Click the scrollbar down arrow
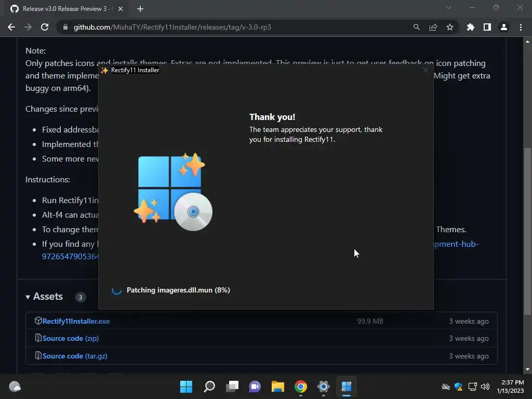This screenshot has height=399, width=532. [527, 369]
